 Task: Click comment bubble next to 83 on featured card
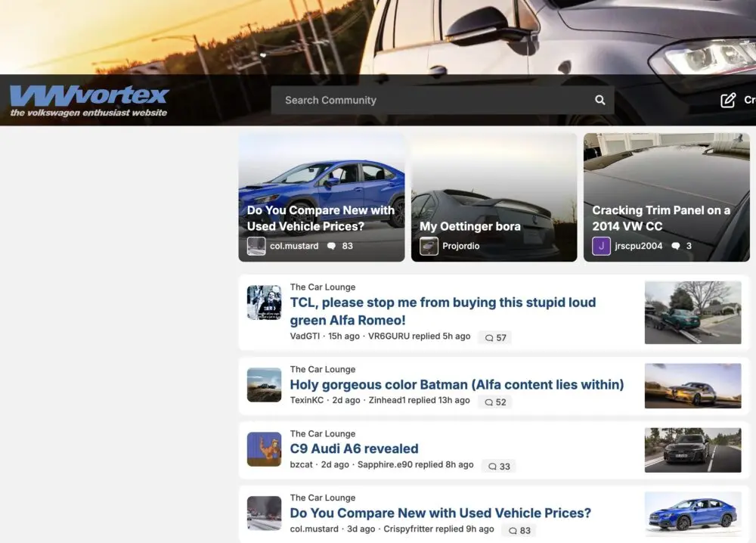click(x=331, y=246)
